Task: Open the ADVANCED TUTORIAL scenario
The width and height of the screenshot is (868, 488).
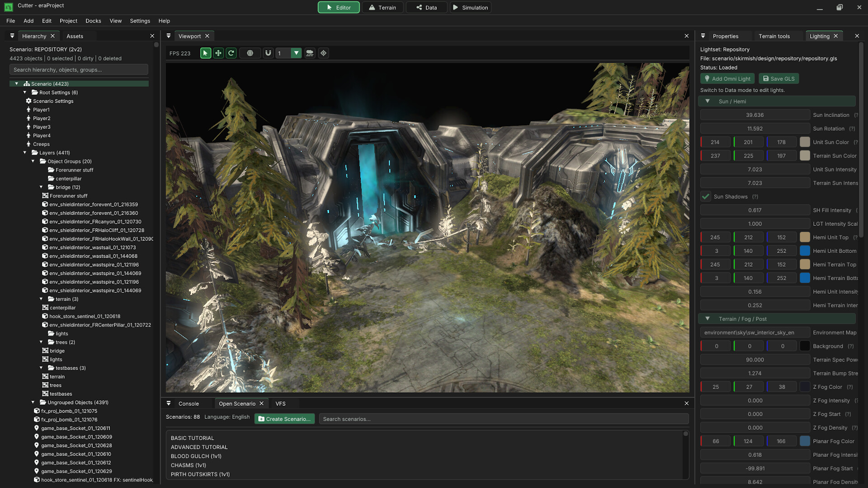Action: click(x=199, y=447)
